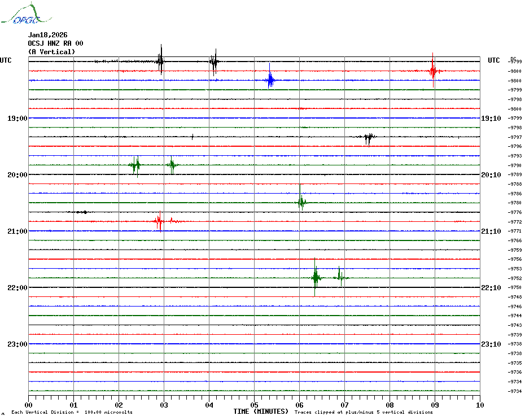The image size is (525, 420).
Task: Click the red seismic burst near minute 9
Action: click(x=433, y=71)
